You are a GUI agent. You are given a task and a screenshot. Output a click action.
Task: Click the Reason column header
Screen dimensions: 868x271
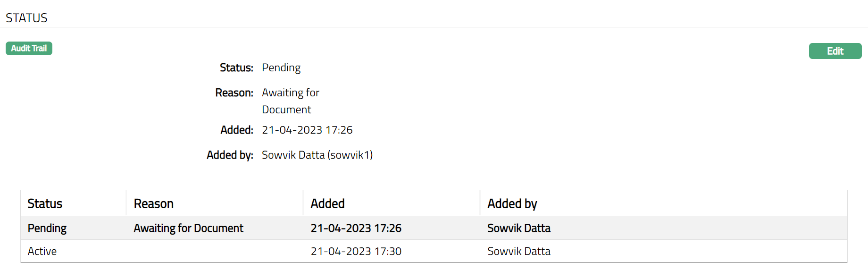(x=153, y=203)
